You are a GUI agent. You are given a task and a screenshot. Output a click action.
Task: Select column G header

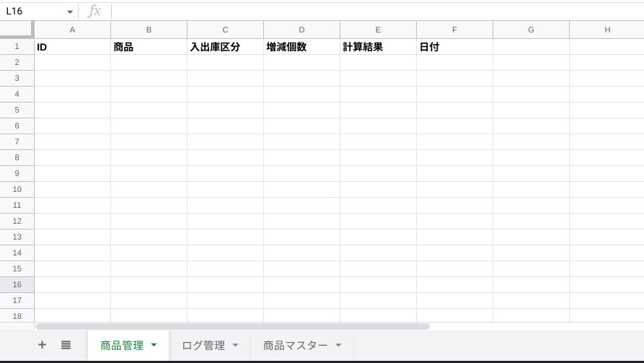pos(531,30)
